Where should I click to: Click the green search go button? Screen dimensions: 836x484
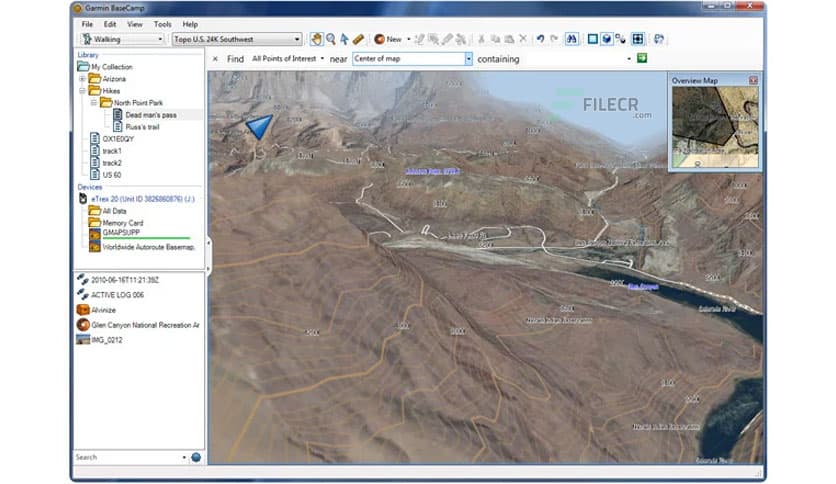pyautogui.click(x=642, y=58)
